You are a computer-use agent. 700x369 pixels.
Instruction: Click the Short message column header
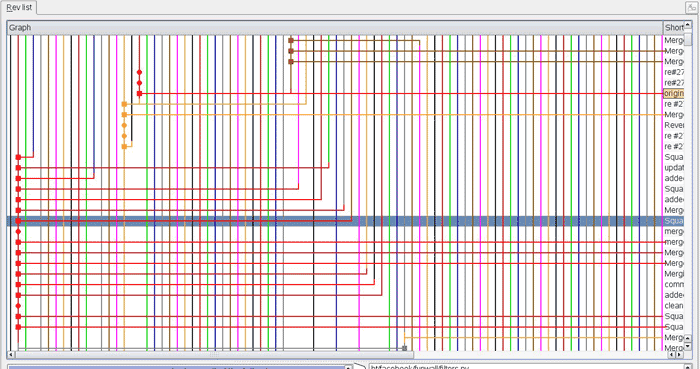click(674, 28)
